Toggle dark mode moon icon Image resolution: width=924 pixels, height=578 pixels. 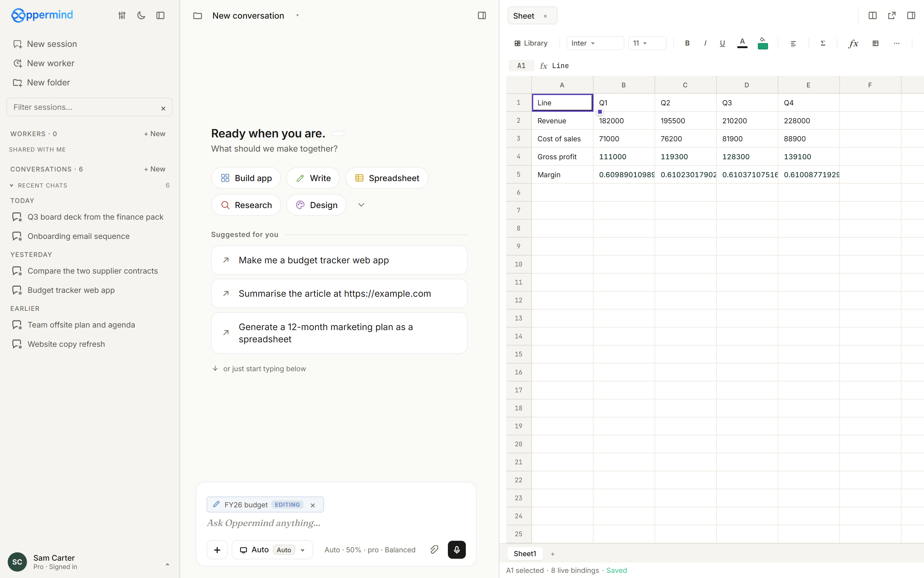pos(141,15)
